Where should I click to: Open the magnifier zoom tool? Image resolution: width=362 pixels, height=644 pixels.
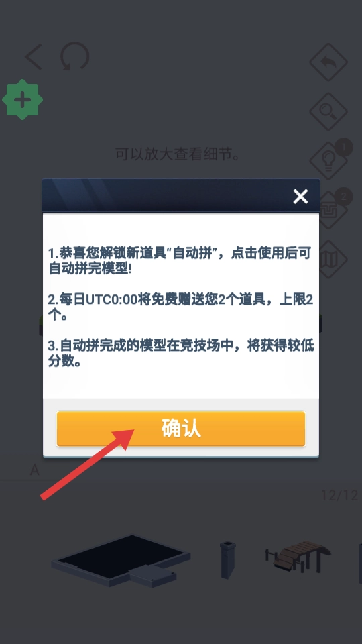click(x=328, y=111)
